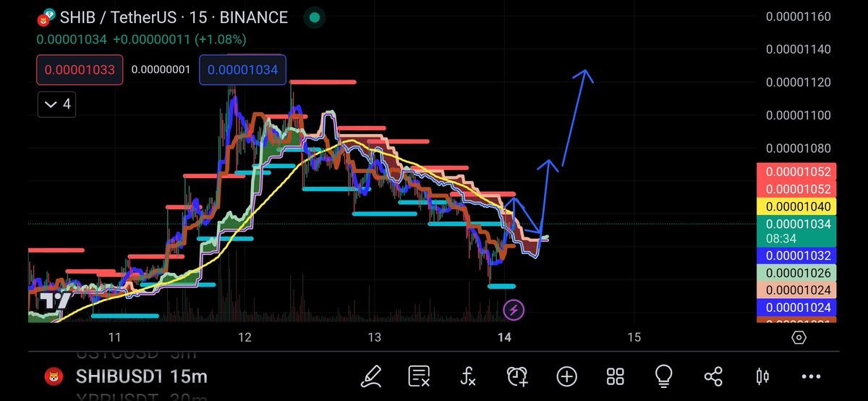Screen dimensions: 868x401
Task: Change chart type with candlestick icon
Action: click(762, 376)
